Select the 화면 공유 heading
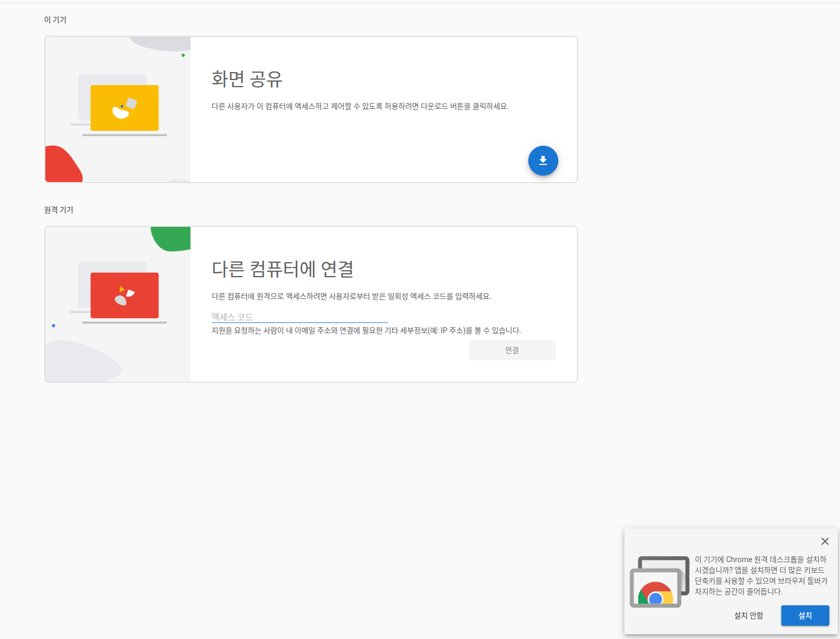 [x=247, y=79]
